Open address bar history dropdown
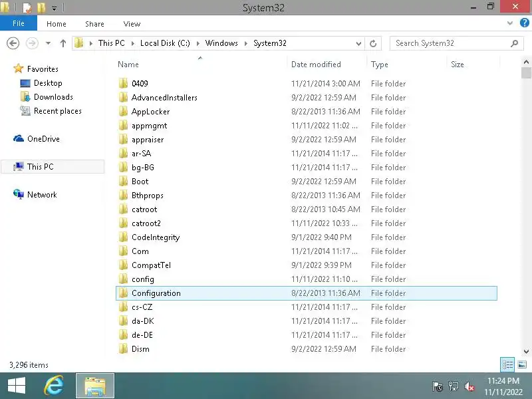Image resolution: width=532 pixels, height=399 pixels. tap(358, 43)
